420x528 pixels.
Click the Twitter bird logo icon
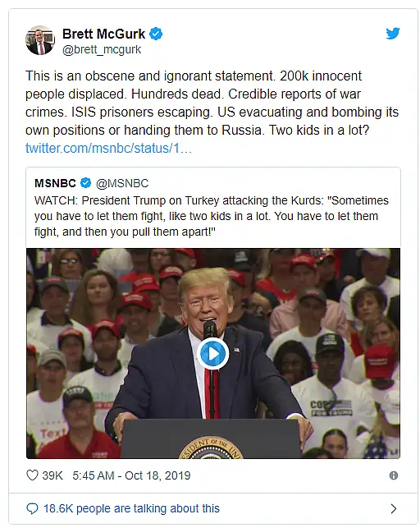pos(392,34)
